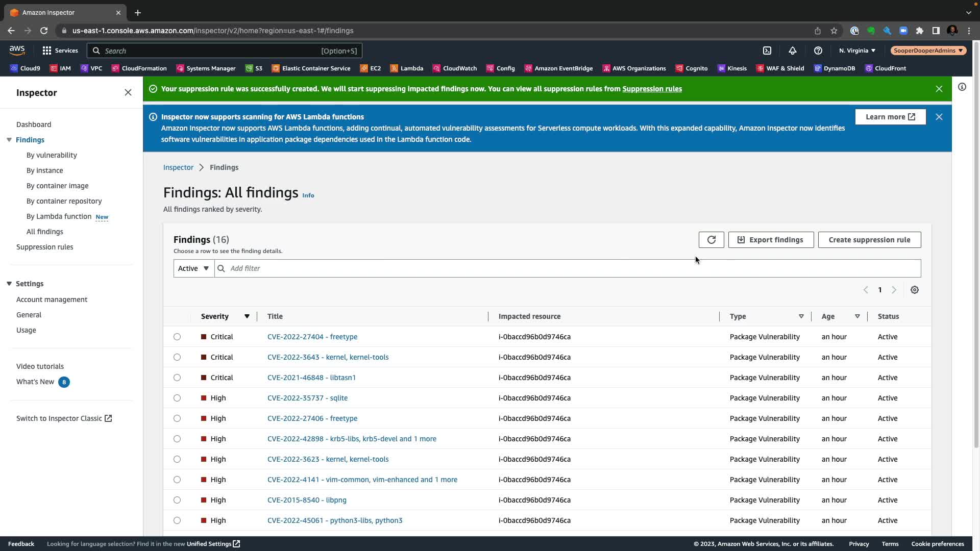Screen dimensions: 980x551
Task: Select radio button for CVE-2022-35737 sqlite
Action: (177, 398)
